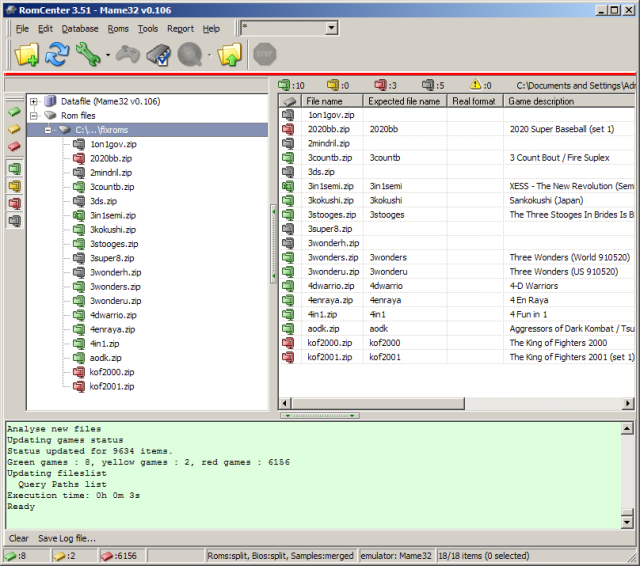Sort by the Game description column header
640x566 pixels.
click(569, 101)
